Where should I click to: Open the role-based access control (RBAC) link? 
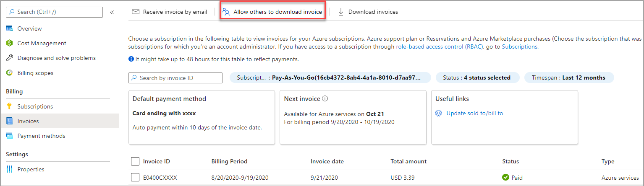(x=440, y=47)
